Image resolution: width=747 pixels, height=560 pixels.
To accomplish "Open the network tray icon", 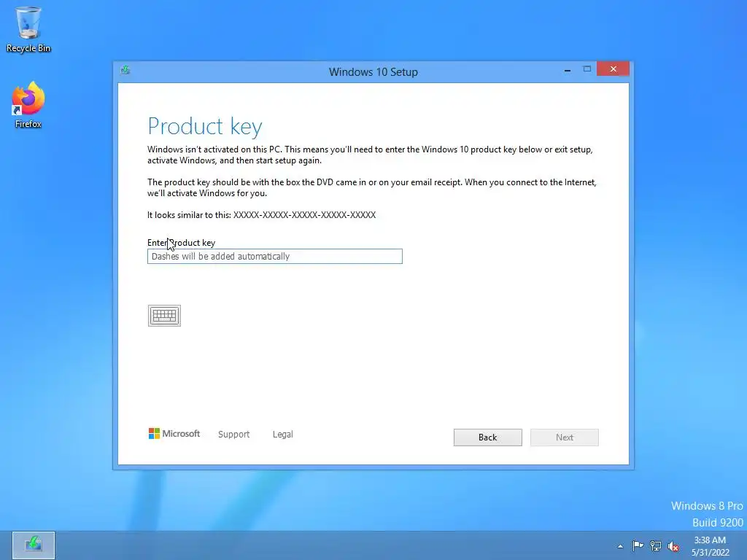I will [x=656, y=545].
